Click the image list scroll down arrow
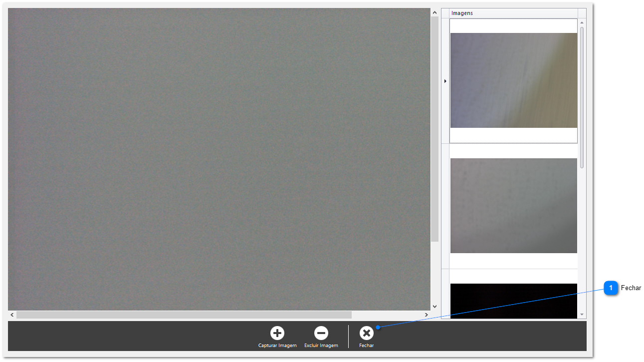This screenshot has width=644, height=362. [582, 315]
